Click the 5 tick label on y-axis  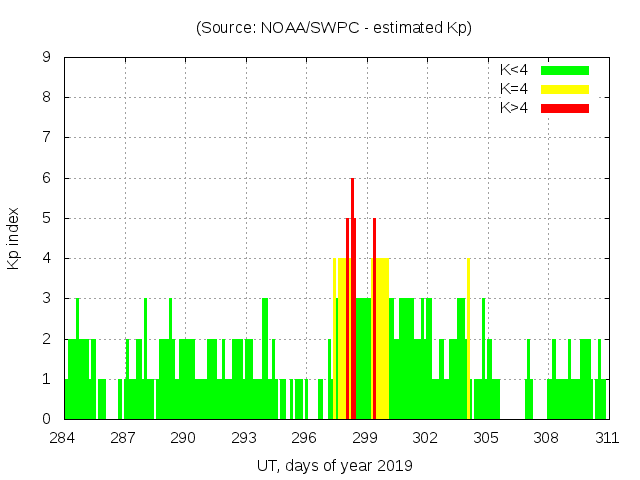point(46,218)
